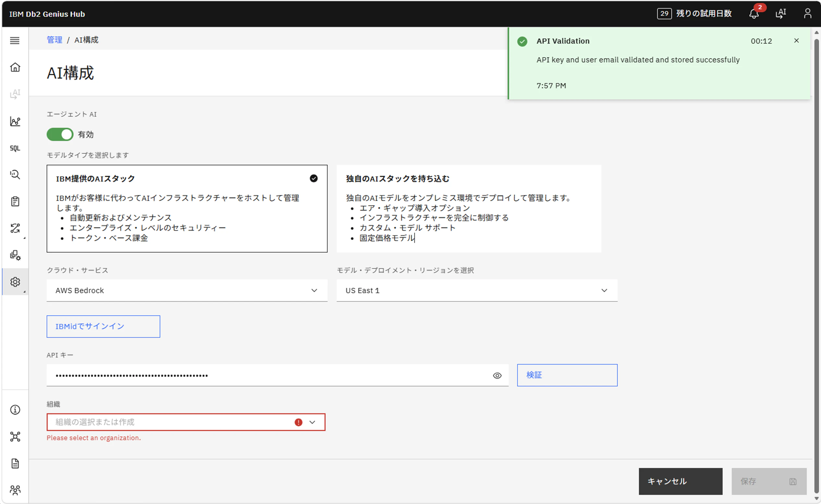Open the network topology sidebar icon
This screenshot has width=821, height=504.
tap(15, 437)
